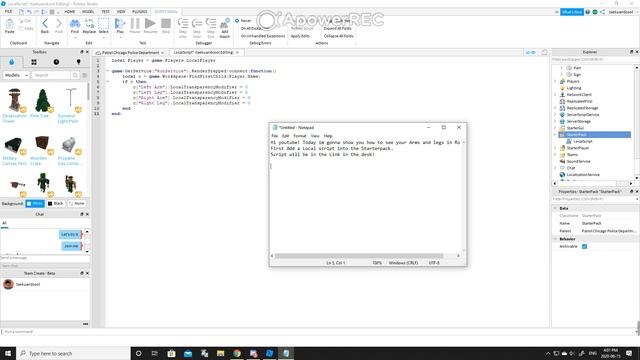640x360 pixels.
Task: Click the taekuandsool avatar in Team Create
Action: tap(8, 284)
